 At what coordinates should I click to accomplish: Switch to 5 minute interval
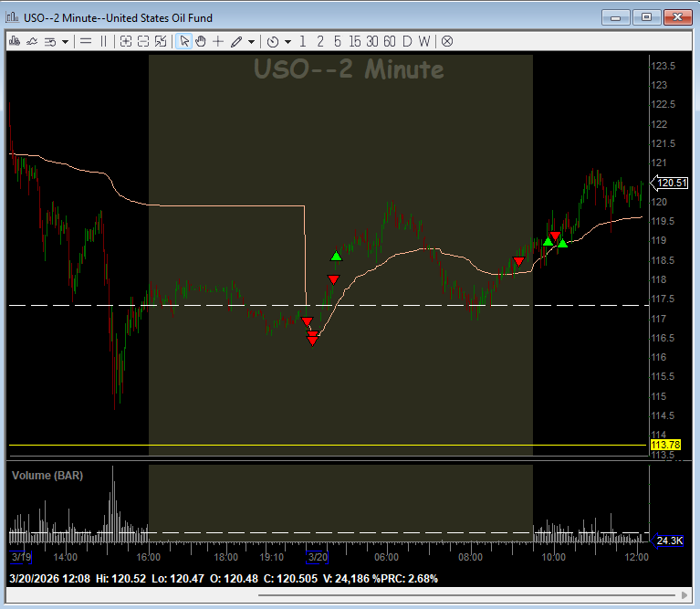click(337, 41)
